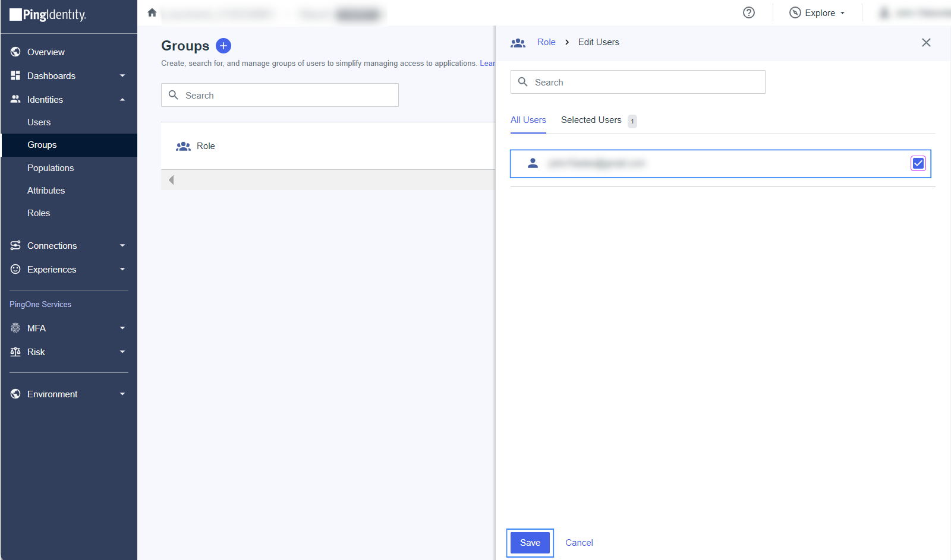Click the PingIdentity logo

coord(48,15)
